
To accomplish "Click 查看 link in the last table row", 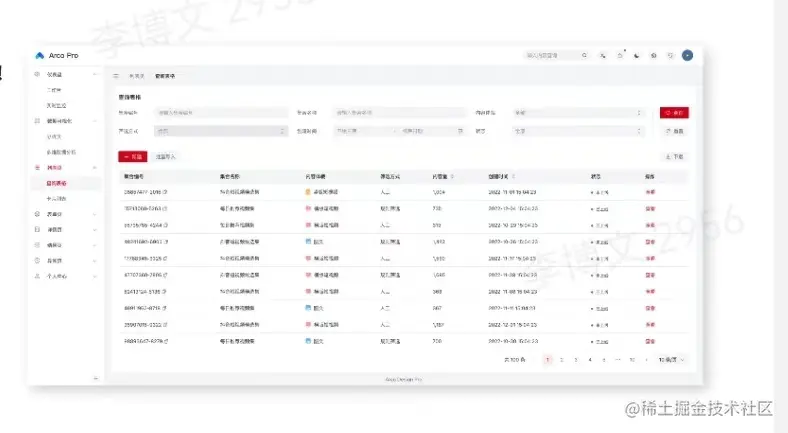I will click(650, 342).
